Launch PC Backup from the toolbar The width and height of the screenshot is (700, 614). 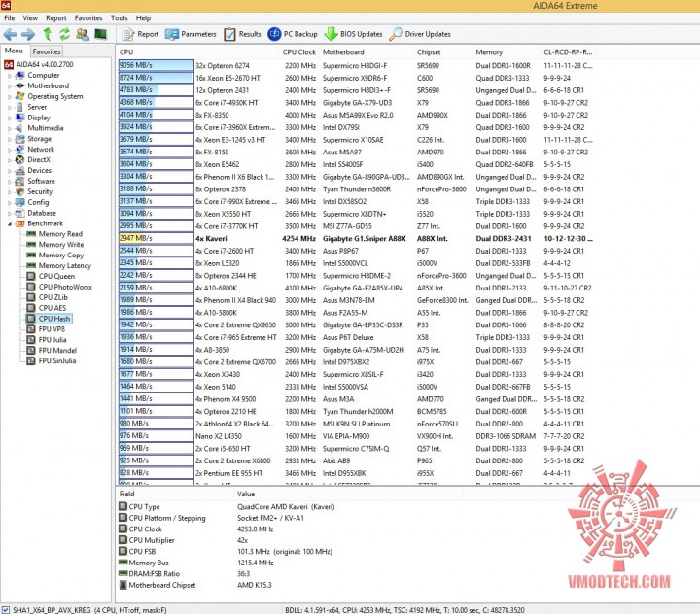(293, 34)
